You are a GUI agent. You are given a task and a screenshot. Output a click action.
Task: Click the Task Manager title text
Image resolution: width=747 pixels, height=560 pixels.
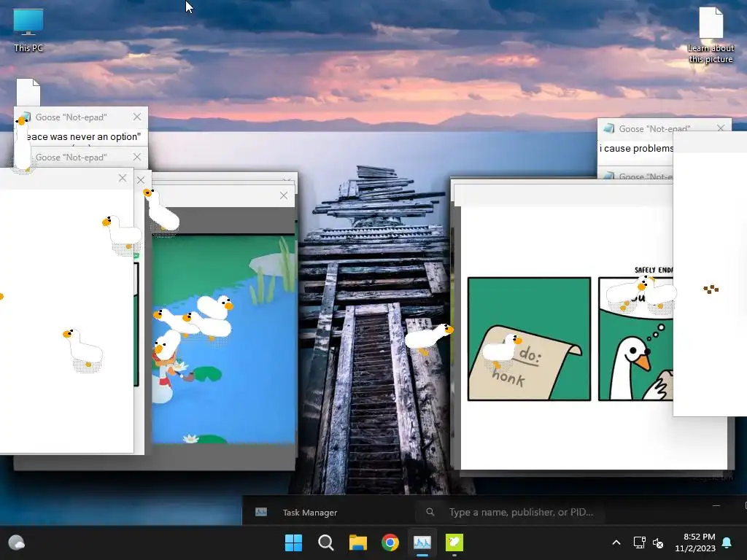(x=309, y=513)
